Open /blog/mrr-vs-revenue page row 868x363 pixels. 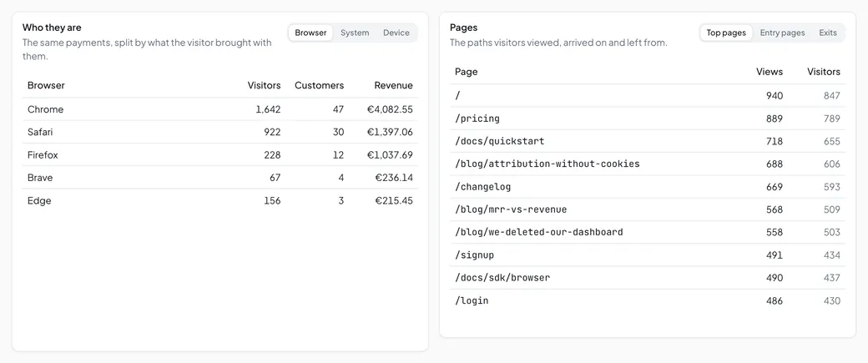click(x=648, y=209)
